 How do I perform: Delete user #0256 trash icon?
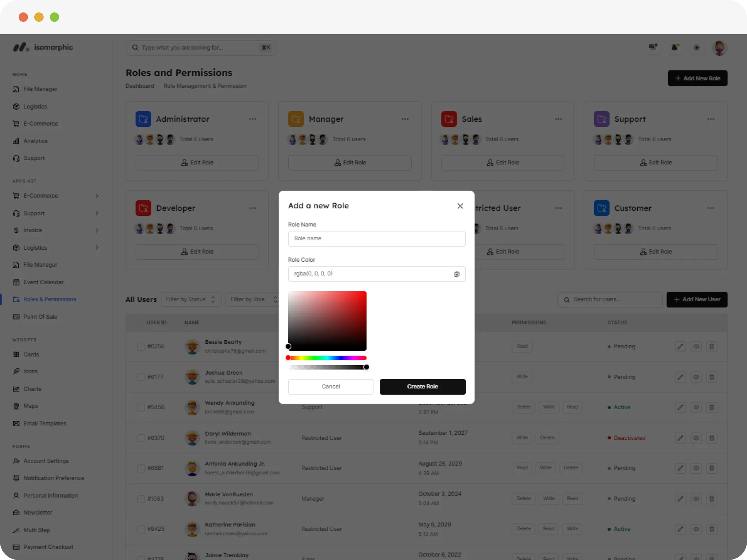tap(712, 346)
